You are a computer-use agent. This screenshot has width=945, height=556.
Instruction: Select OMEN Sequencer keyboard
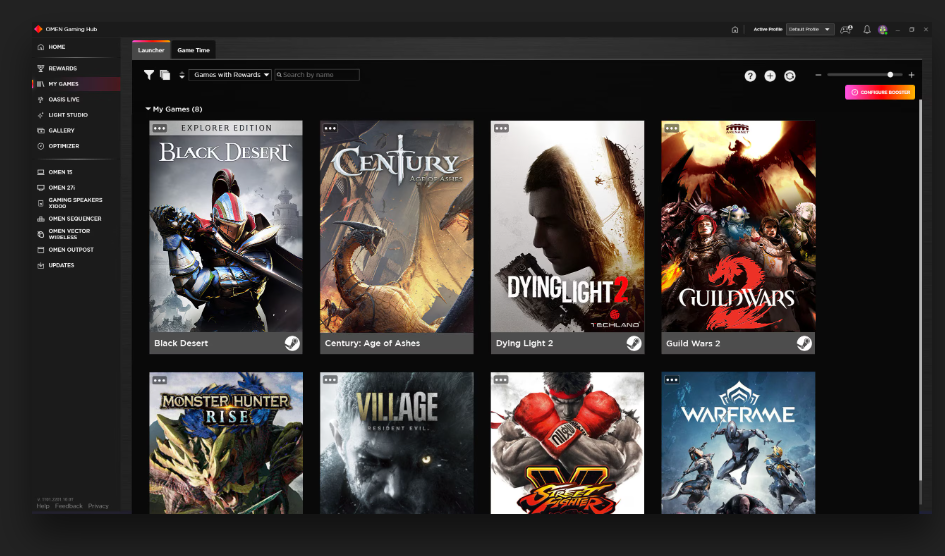[69, 219]
